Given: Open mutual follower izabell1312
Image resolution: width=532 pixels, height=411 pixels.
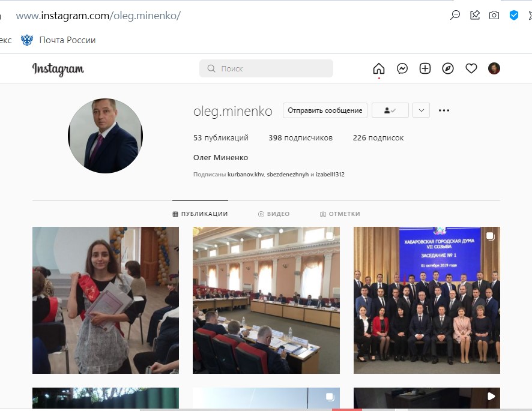Looking at the screenshot, I should point(330,175).
